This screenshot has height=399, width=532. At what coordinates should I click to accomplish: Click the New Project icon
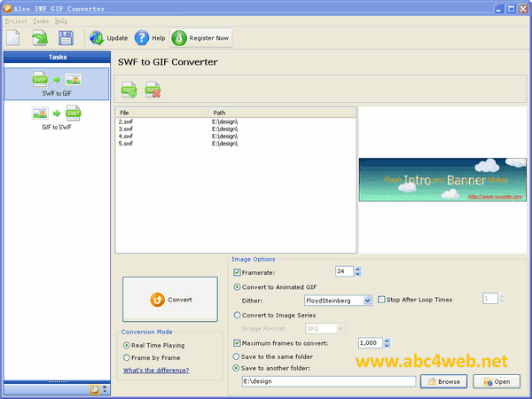tap(15, 38)
